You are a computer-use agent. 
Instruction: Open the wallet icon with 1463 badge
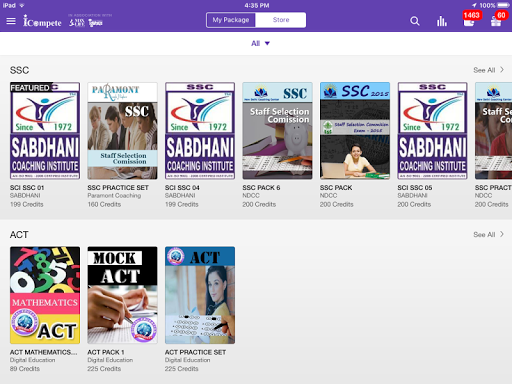point(469,21)
